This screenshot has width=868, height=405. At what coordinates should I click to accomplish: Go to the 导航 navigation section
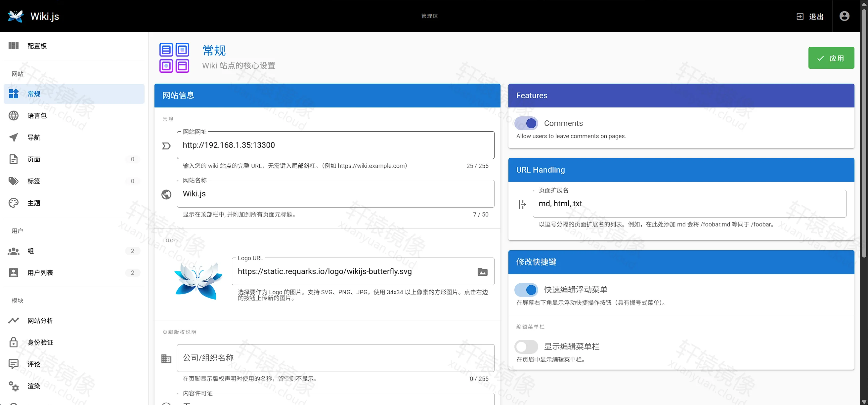[74, 137]
